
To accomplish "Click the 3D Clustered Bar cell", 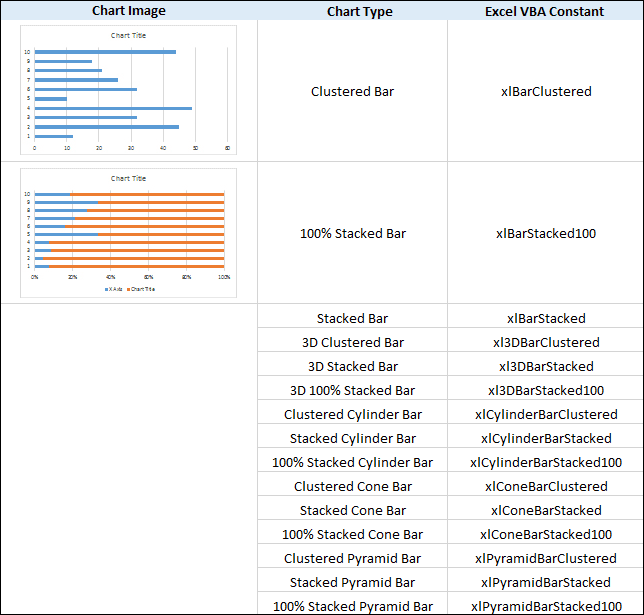I will 352,342.
